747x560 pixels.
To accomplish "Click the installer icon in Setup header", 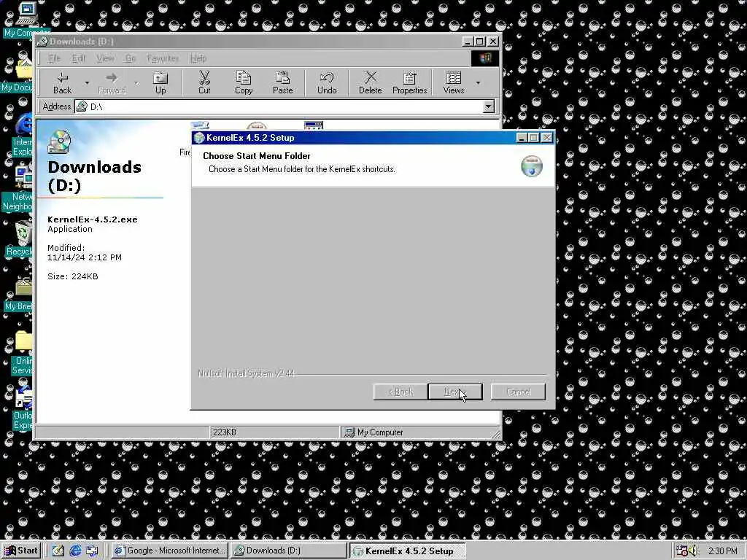I will click(532, 166).
